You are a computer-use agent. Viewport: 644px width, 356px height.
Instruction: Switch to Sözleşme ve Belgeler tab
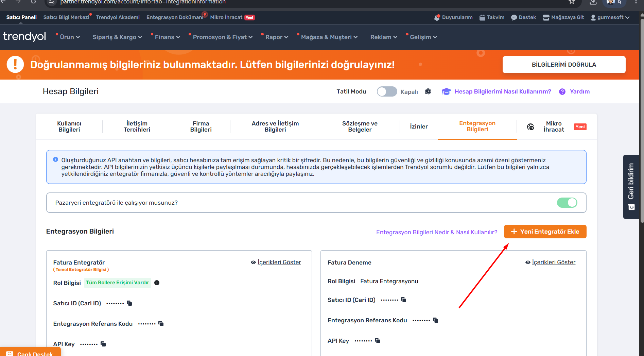[360, 126]
